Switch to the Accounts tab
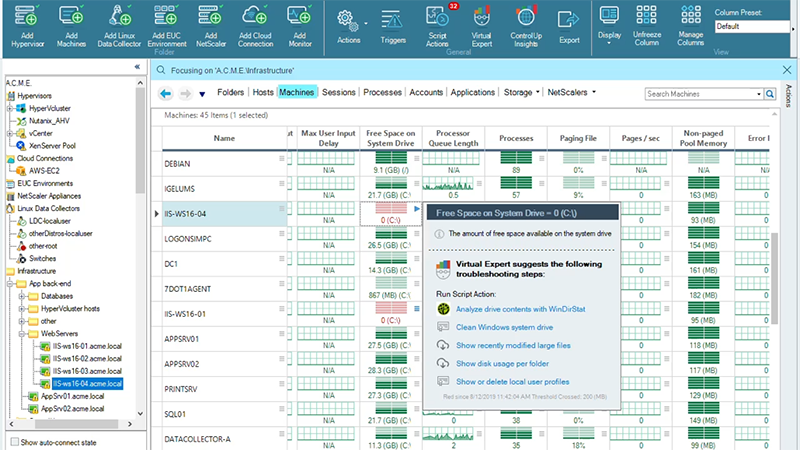 point(426,92)
